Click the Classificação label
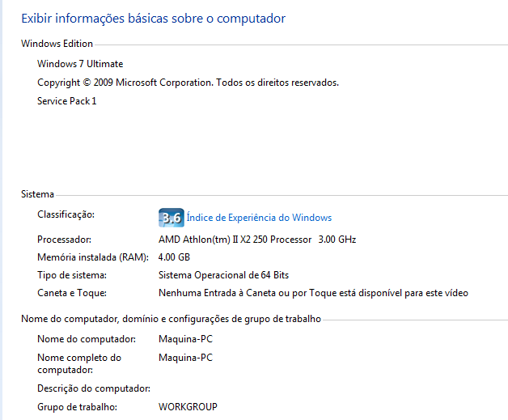The height and width of the screenshot is (420, 508). point(66,214)
